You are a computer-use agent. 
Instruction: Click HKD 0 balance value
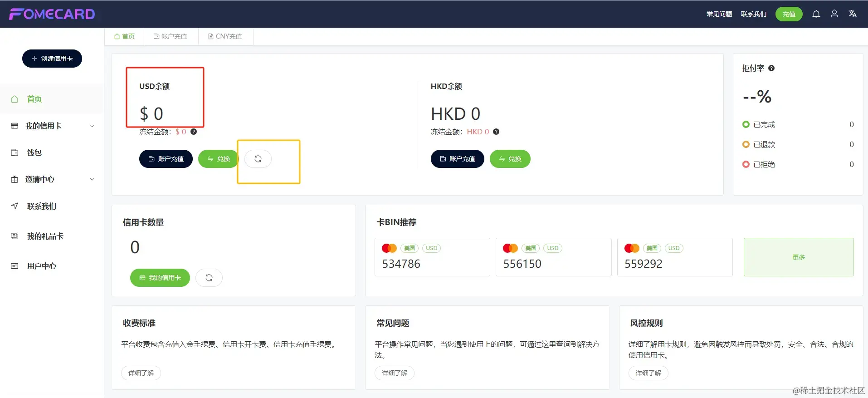[x=455, y=114]
